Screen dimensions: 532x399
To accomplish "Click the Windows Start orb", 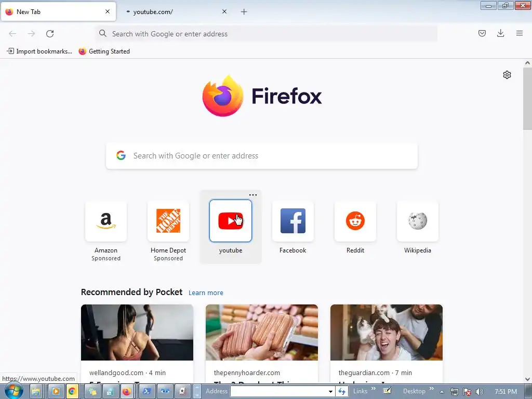I will point(14,391).
